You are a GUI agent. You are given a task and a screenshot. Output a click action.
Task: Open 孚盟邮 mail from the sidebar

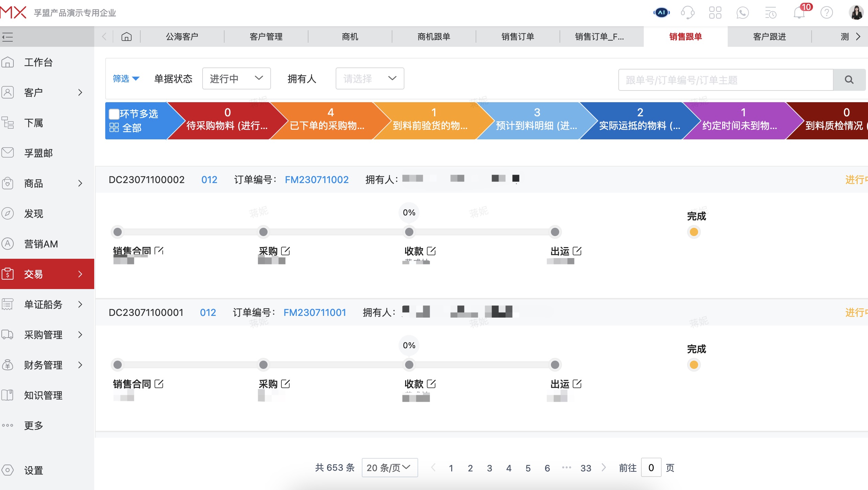coord(38,153)
